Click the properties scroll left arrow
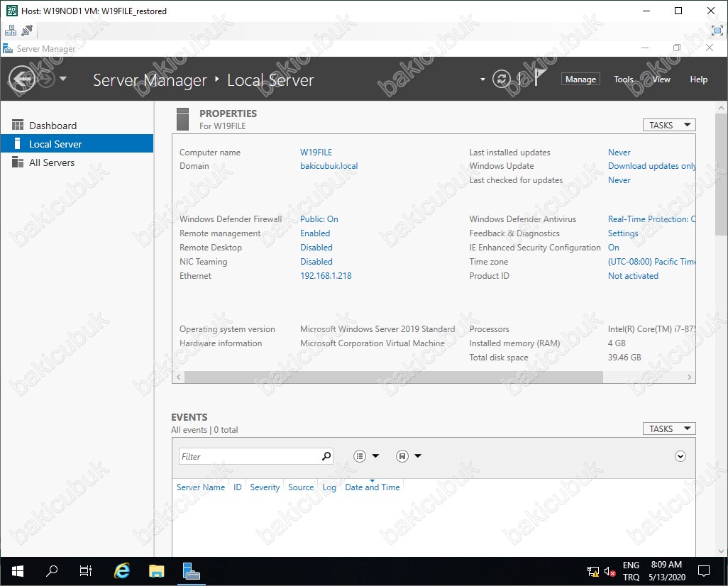This screenshot has height=586, width=728. click(x=179, y=377)
